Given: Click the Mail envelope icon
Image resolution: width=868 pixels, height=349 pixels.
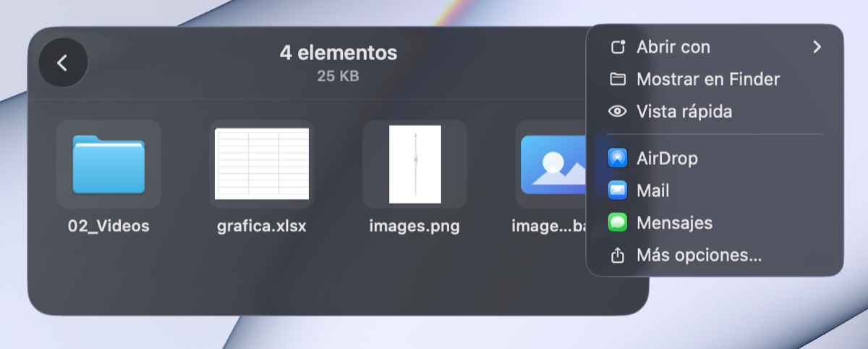Looking at the screenshot, I should (x=618, y=190).
